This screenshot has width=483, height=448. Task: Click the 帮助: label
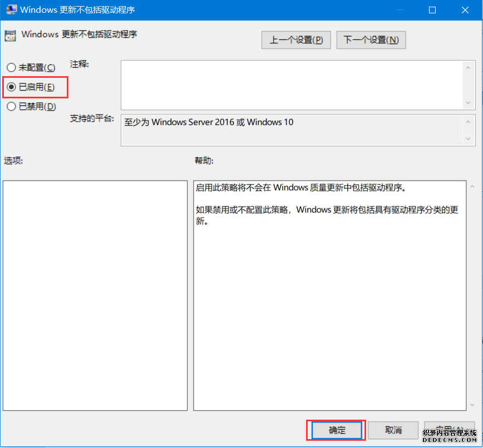(x=204, y=160)
